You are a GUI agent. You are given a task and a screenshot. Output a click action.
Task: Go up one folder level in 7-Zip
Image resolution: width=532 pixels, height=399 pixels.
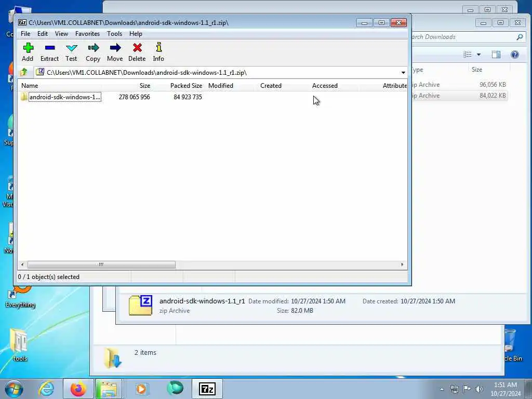pos(24,72)
